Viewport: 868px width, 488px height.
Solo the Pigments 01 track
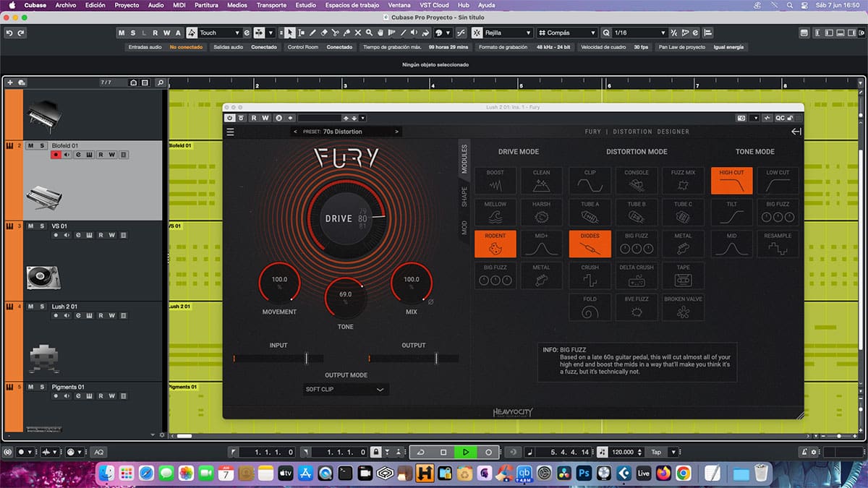pos(42,388)
